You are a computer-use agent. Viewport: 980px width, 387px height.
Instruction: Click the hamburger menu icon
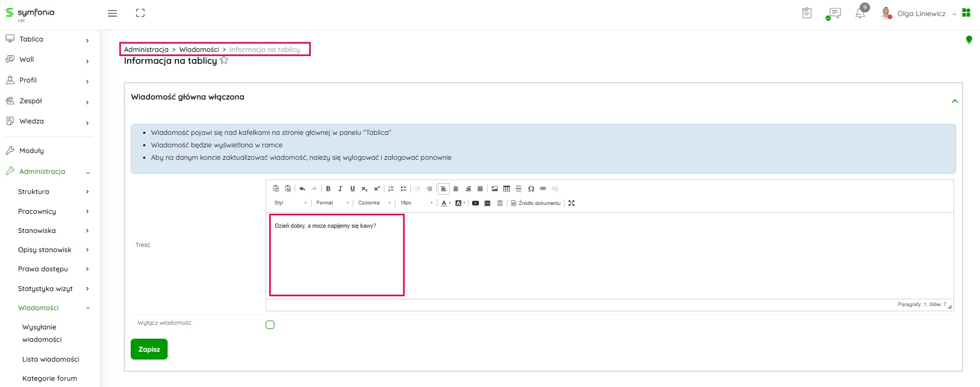(x=112, y=13)
